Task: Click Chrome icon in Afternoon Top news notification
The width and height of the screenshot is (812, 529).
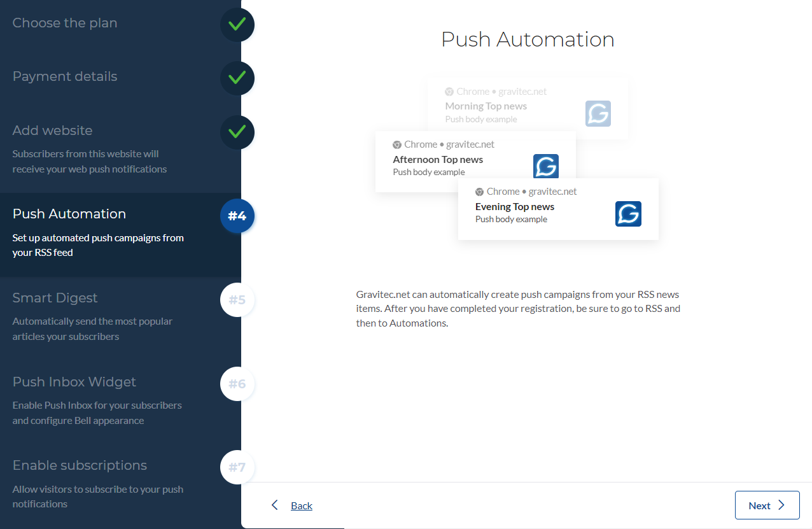Action: pyautogui.click(x=397, y=145)
